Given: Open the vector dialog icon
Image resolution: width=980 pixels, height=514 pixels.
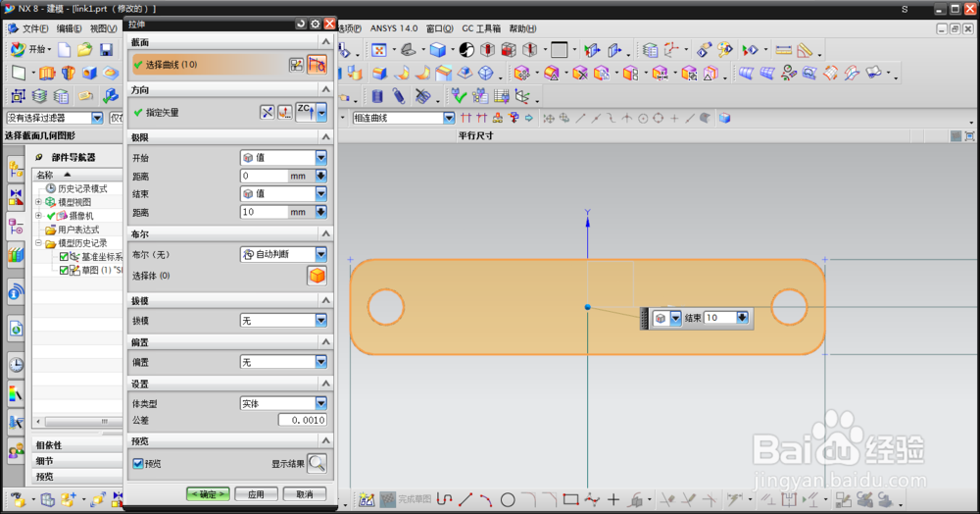Looking at the screenshot, I should [285, 113].
